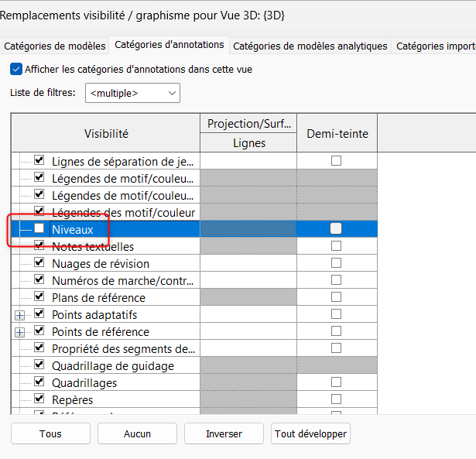Expand the Points de référence node
Image resolution: width=476 pixels, height=459 pixels.
[19, 332]
